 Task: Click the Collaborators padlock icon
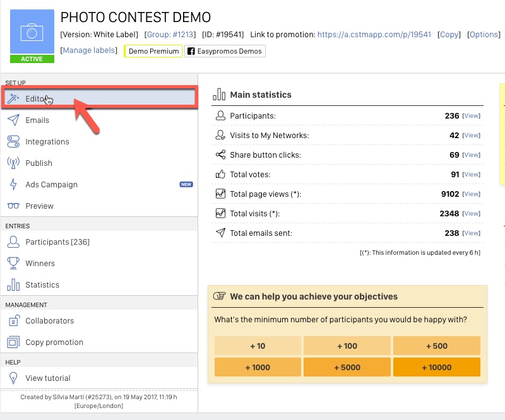click(13, 320)
